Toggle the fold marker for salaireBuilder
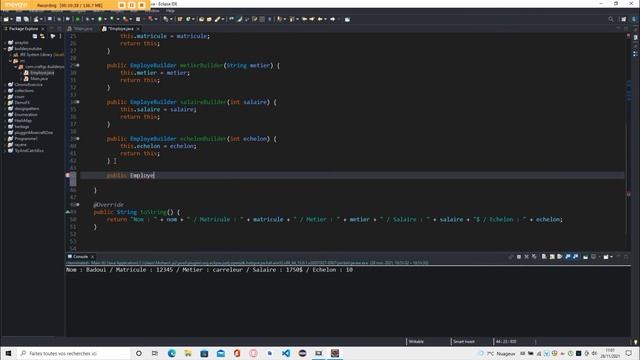The width and height of the screenshot is (640, 360). tap(78, 102)
